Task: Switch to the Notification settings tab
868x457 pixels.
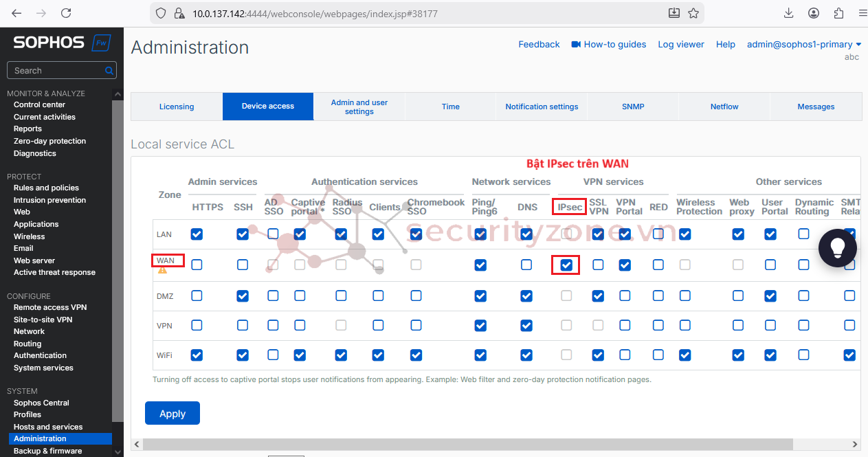Action: [x=542, y=107]
